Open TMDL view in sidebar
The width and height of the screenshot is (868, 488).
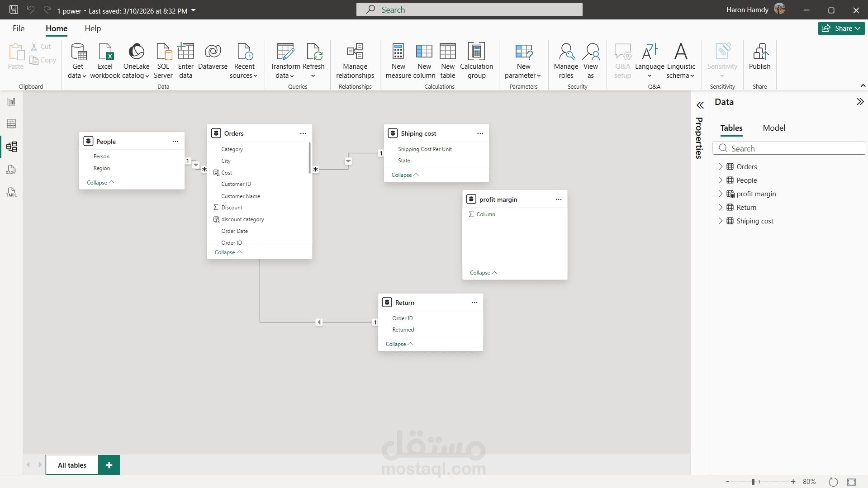[11, 192]
